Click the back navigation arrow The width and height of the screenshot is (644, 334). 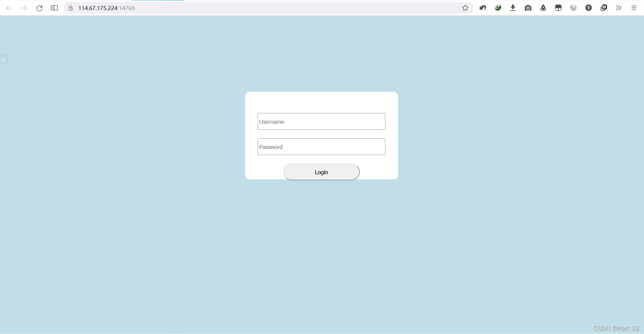(9, 8)
